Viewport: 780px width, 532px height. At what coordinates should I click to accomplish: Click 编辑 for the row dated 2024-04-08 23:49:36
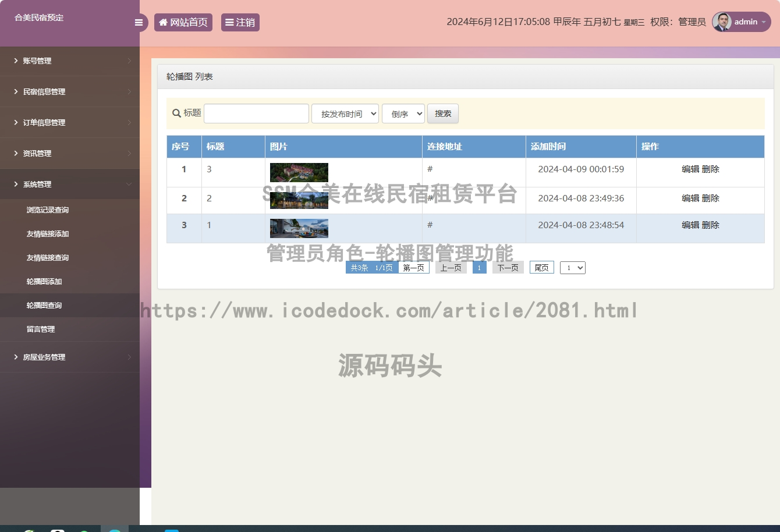(690, 198)
